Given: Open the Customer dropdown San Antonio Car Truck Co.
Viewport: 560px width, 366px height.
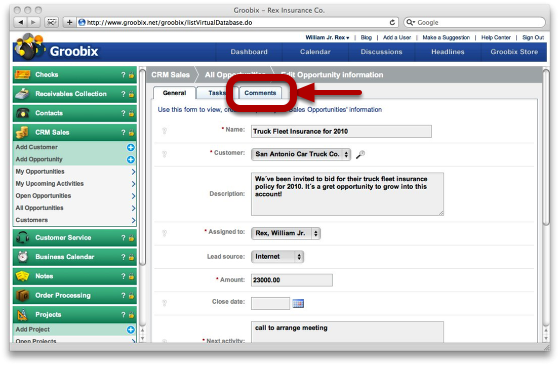Looking at the screenshot, I should [301, 154].
